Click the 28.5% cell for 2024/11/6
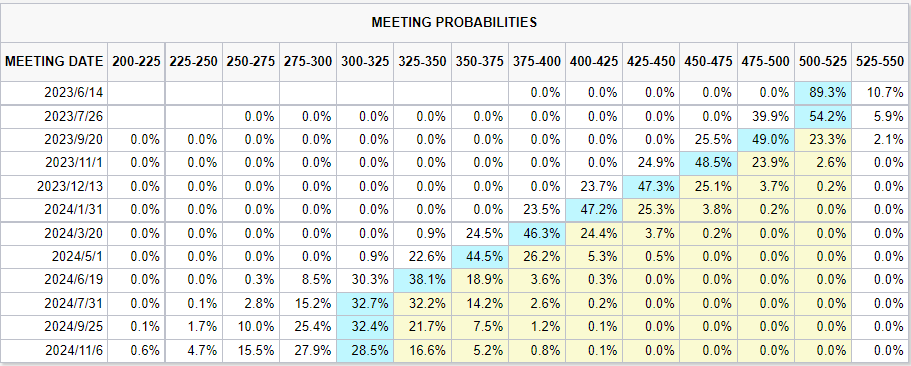The width and height of the screenshot is (911, 366). click(x=366, y=350)
